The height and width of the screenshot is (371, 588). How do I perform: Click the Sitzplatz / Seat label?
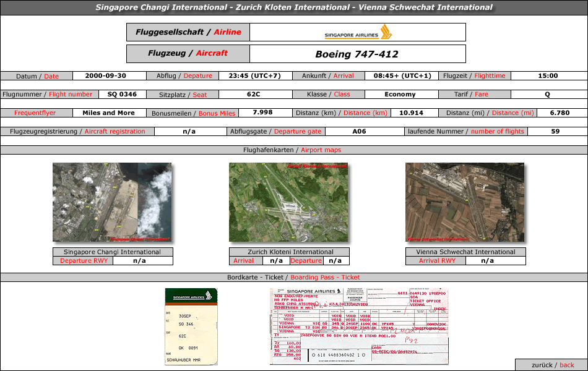(183, 95)
